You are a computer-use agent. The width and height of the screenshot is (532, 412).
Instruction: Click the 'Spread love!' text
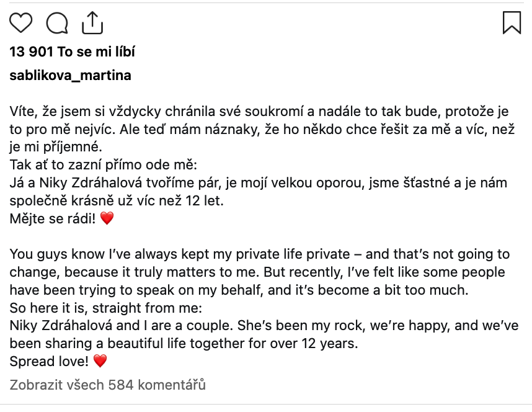(49, 361)
